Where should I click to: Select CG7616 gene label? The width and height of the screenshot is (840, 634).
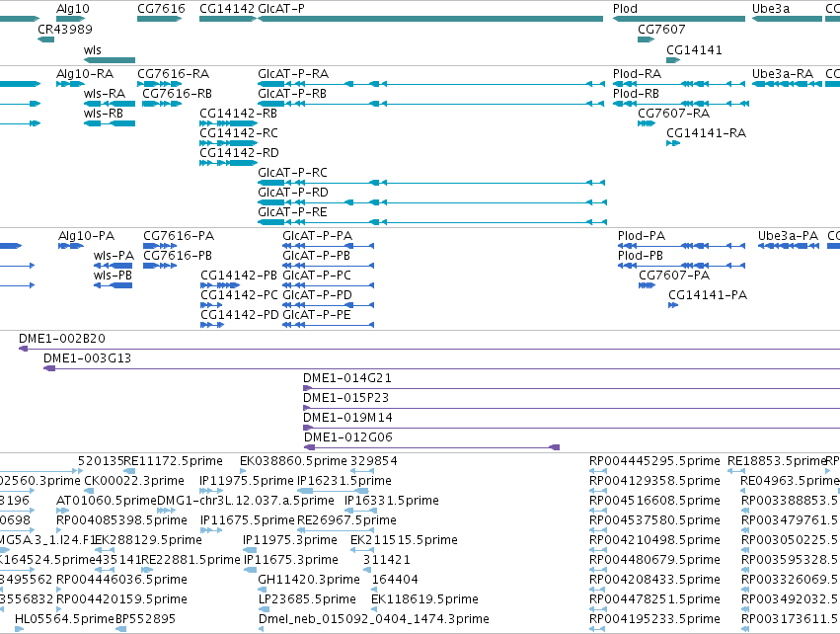pos(161,9)
